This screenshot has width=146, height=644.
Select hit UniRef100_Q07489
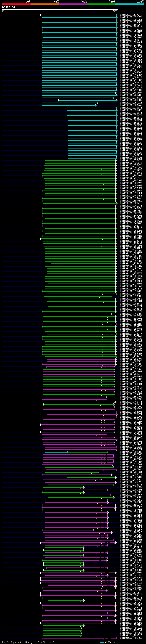click(131, 50)
